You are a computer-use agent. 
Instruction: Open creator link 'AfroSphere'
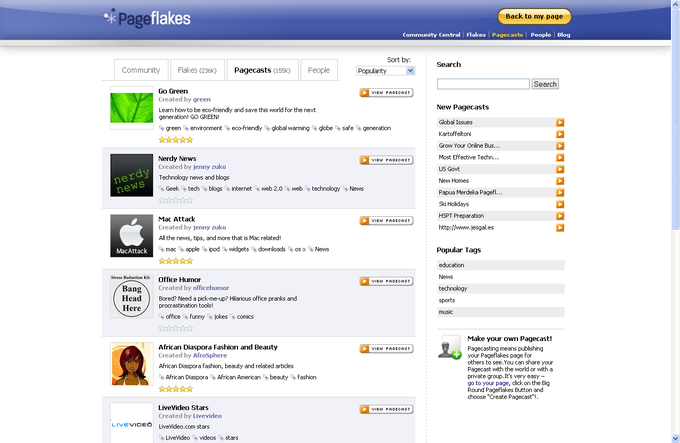pos(210,355)
